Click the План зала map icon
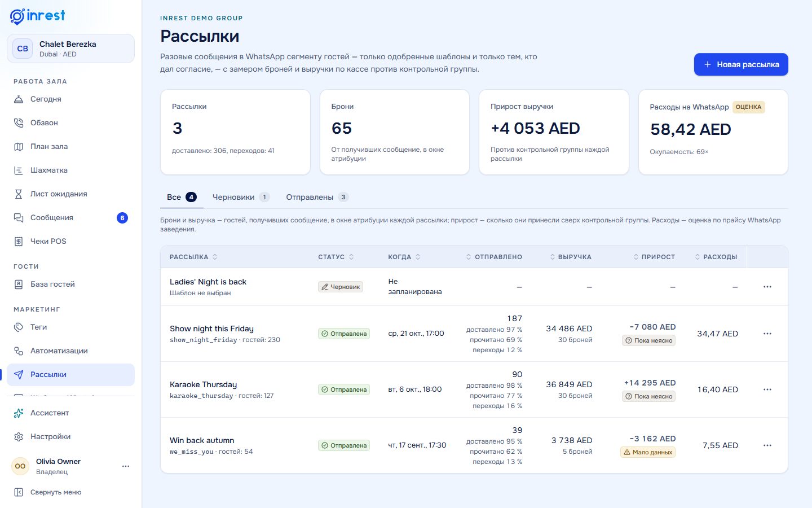 (x=19, y=147)
